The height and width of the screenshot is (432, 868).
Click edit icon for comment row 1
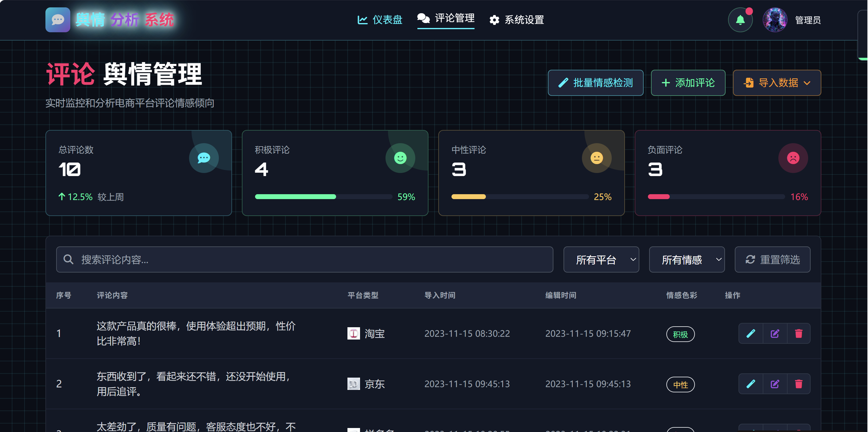[x=775, y=334]
